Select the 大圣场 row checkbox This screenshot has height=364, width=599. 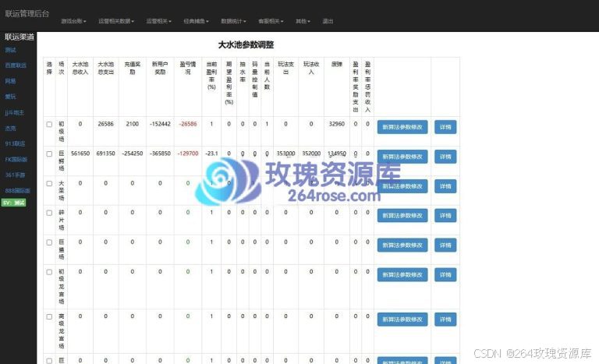point(49,183)
